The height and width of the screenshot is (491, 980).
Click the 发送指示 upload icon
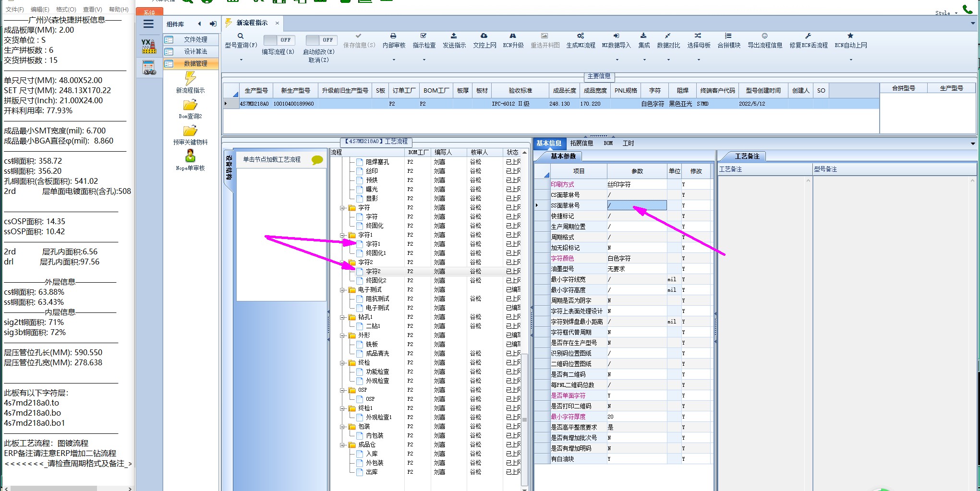point(454,36)
